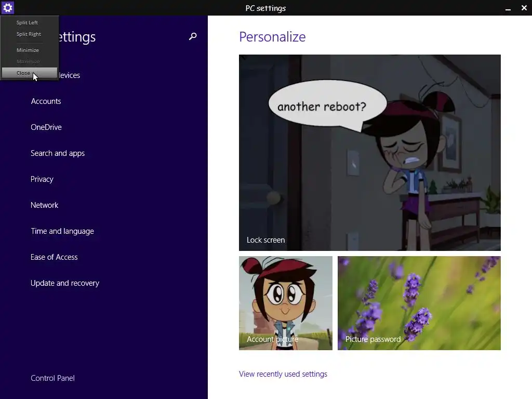
Task: Open the Control Panel link
Action: point(52,378)
